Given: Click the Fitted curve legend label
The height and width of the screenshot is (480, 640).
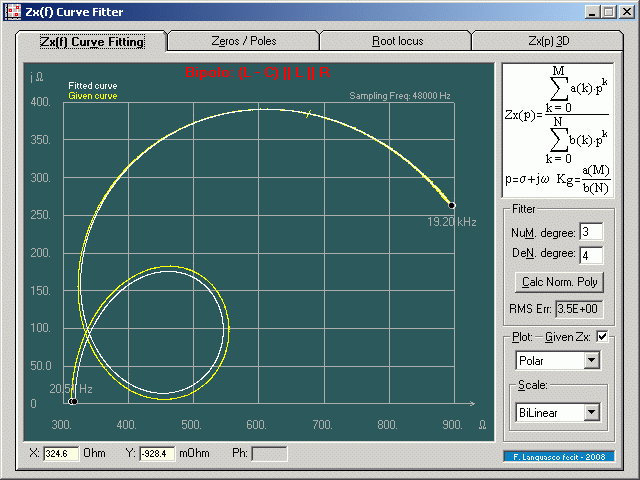Looking at the screenshot, I should point(93,86).
